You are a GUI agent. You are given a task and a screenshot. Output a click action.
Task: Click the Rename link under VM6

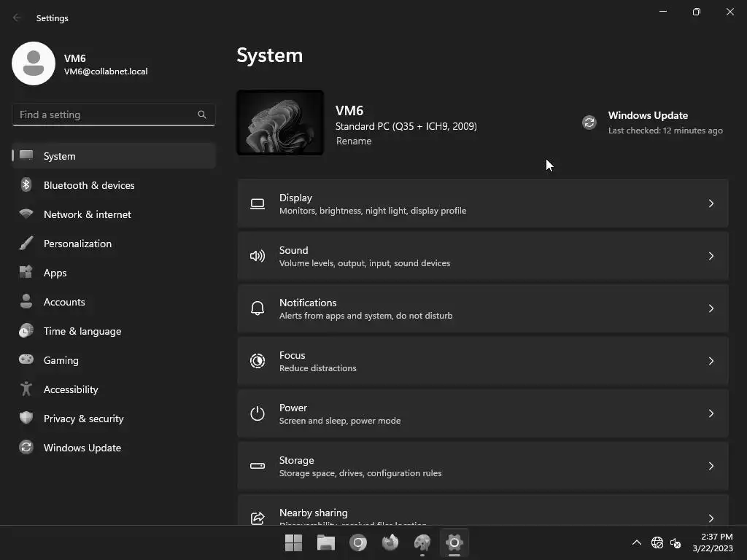354,141
